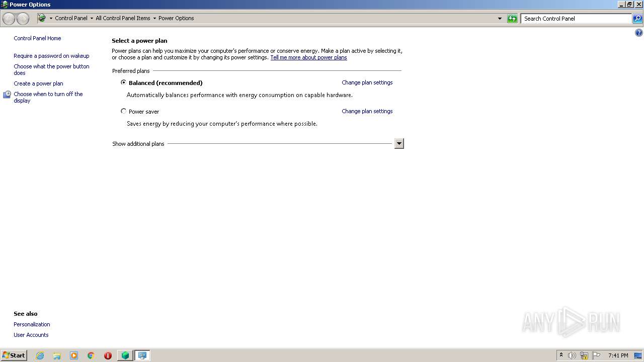This screenshot has height=362, width=644.
Task: Open the address bar history dropdown
Action: 500,19
